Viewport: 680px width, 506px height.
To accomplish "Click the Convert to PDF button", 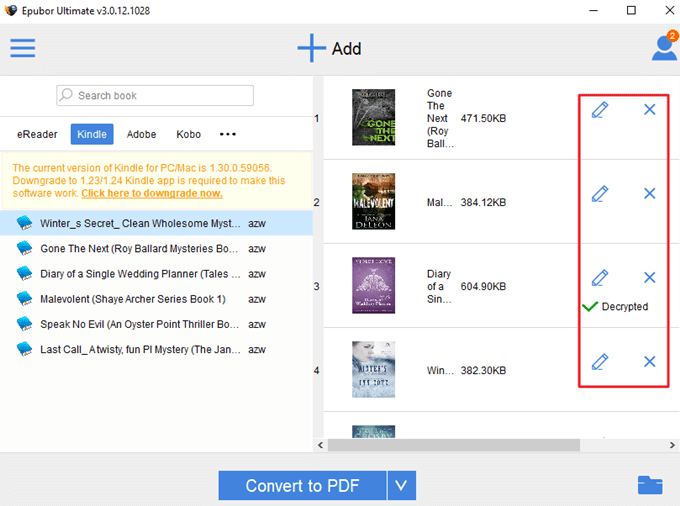I will [x=302, y=485].
